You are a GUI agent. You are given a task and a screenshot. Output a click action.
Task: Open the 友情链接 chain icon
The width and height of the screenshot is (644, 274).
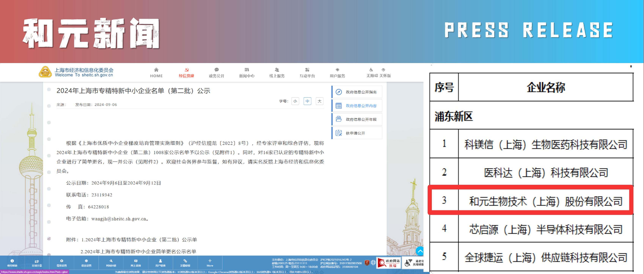[x=185, y=261]
